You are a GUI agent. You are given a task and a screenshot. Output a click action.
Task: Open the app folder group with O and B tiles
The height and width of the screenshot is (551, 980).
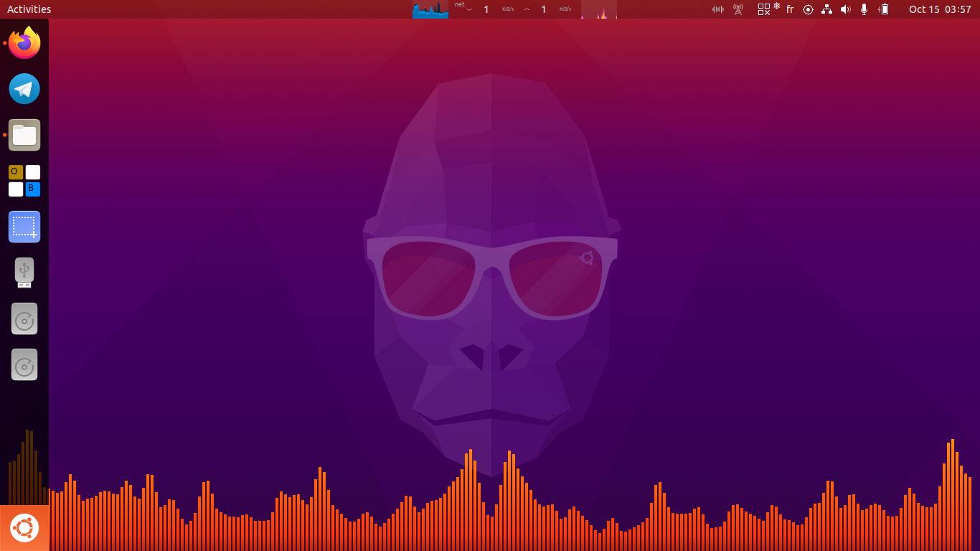pyautogui.click(x=24, y=181)
